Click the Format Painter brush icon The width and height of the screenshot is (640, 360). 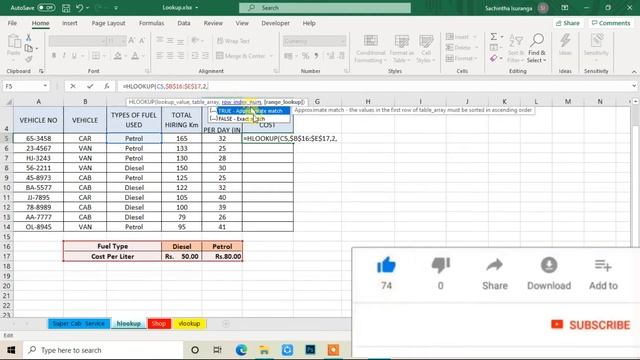[29, 59]
